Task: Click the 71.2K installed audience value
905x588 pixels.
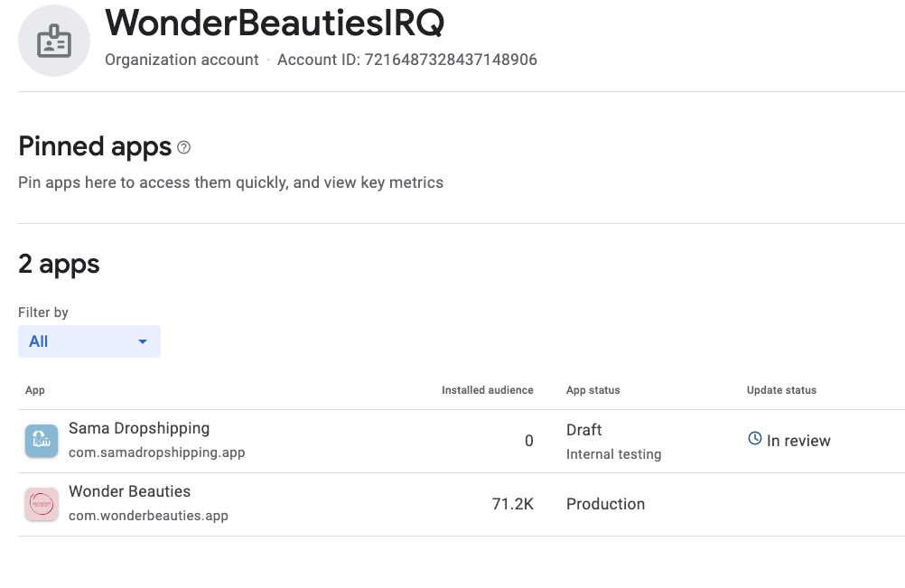Action: tap(512, 504)
